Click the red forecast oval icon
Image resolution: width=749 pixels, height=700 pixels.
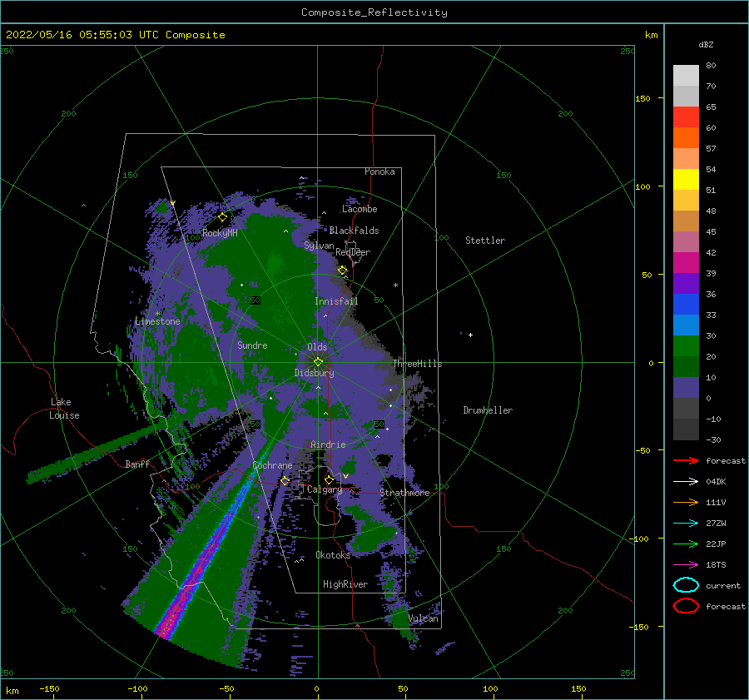[686, 606]
